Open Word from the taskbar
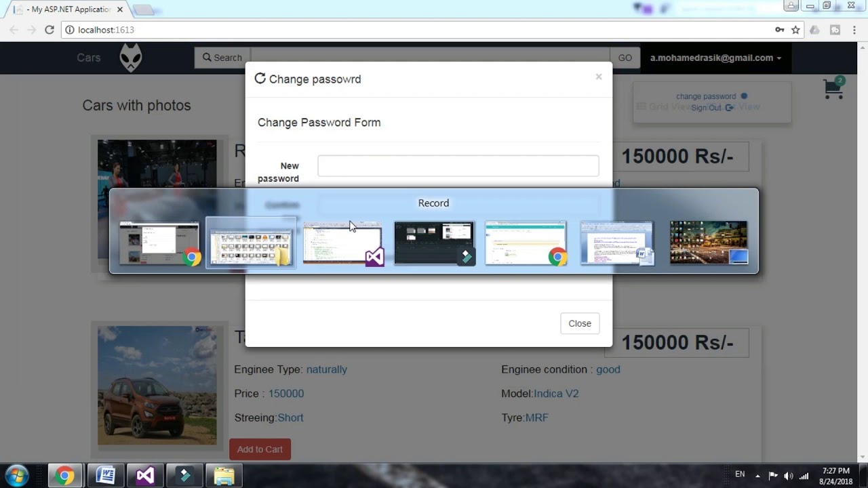This screenshot has width=868, height=488. tap(105, 476)
